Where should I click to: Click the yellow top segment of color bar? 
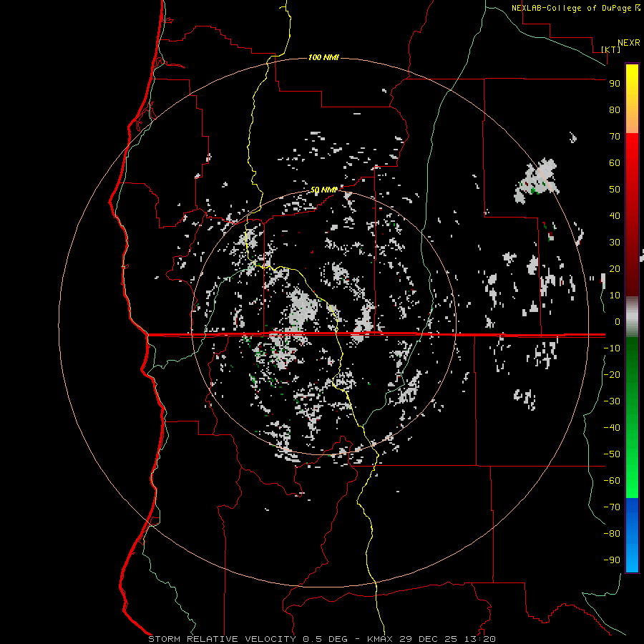632,99
